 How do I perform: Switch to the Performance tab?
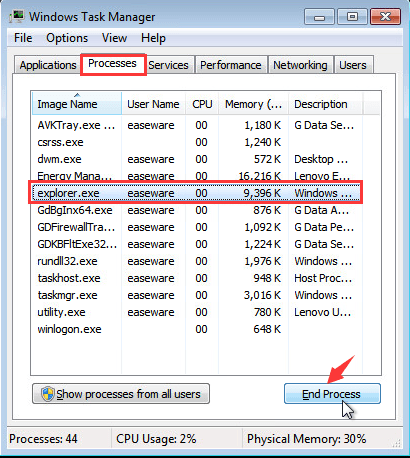(231, 65)
